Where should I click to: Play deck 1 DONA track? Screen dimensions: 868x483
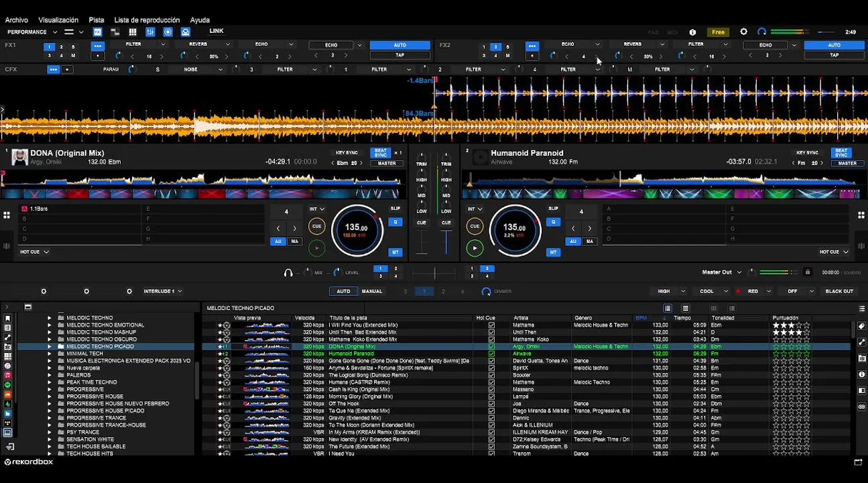[x=316, y=248]
